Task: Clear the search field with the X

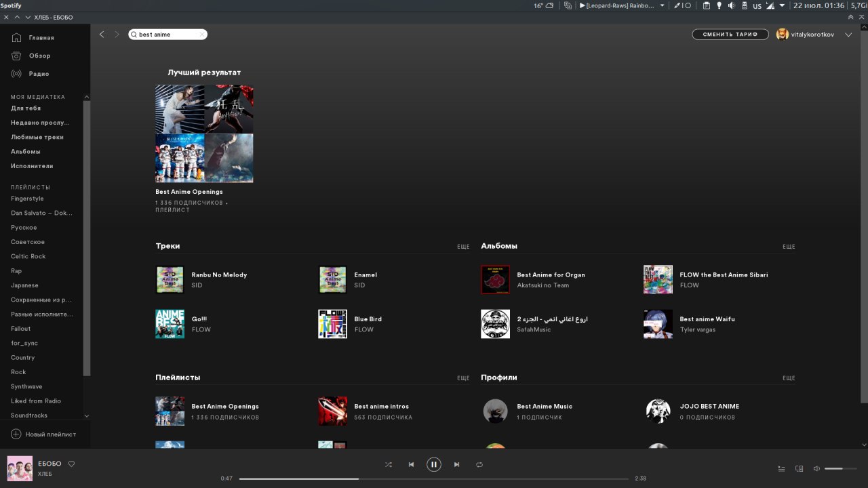Action: tap(202, 35)
